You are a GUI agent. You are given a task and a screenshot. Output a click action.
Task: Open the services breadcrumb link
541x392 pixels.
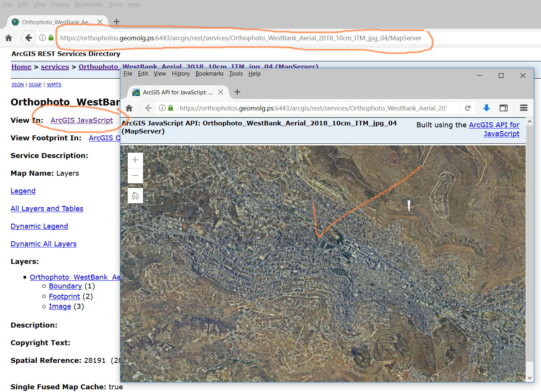point(55,67)
